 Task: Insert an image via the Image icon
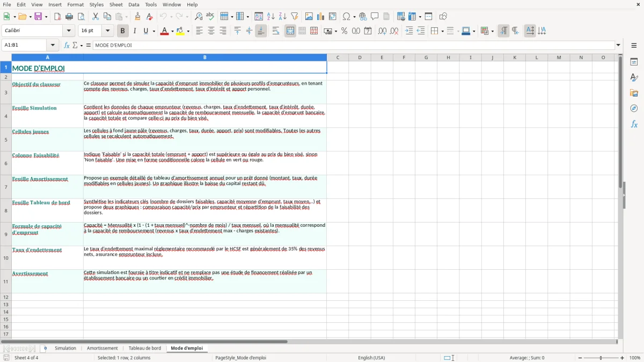(309, 17)
